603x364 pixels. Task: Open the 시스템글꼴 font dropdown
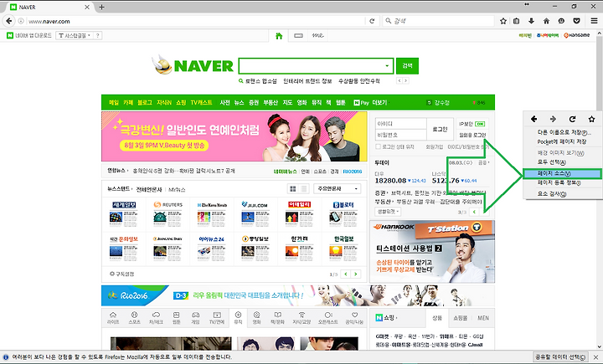coord(75,36)
